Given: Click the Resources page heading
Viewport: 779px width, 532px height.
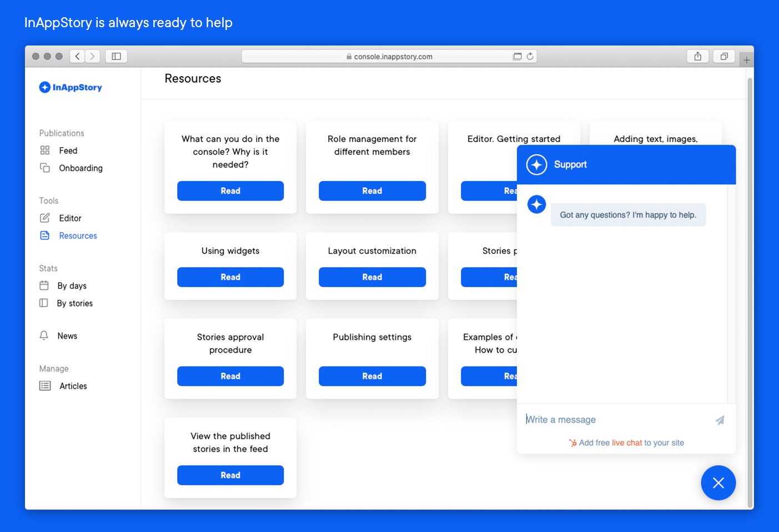Looking at the screenshot, I should (193, 78).
